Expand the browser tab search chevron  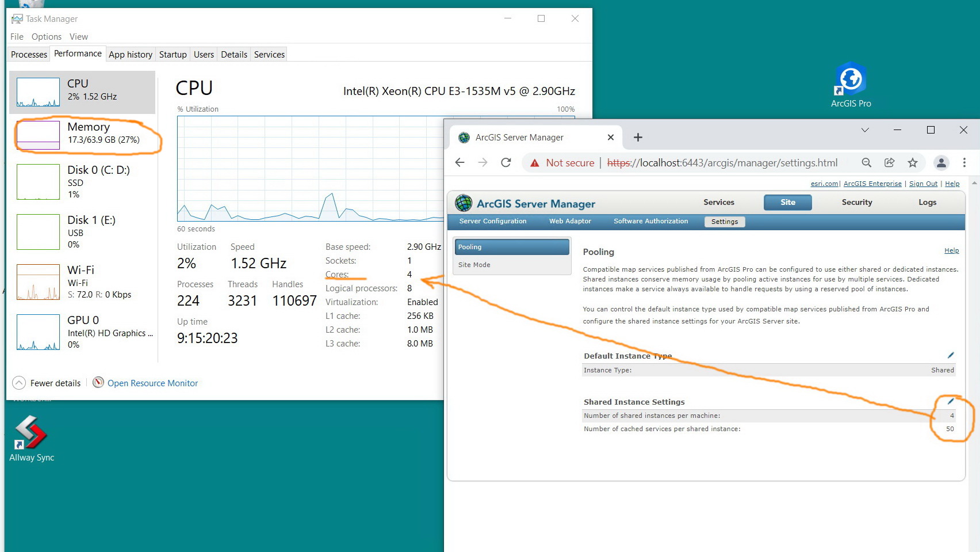tap(865, 130)
